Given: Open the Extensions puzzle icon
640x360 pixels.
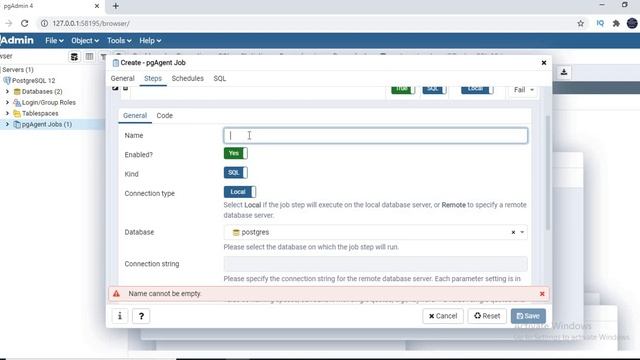Looking at the screenshot, I should click(616, 24).
